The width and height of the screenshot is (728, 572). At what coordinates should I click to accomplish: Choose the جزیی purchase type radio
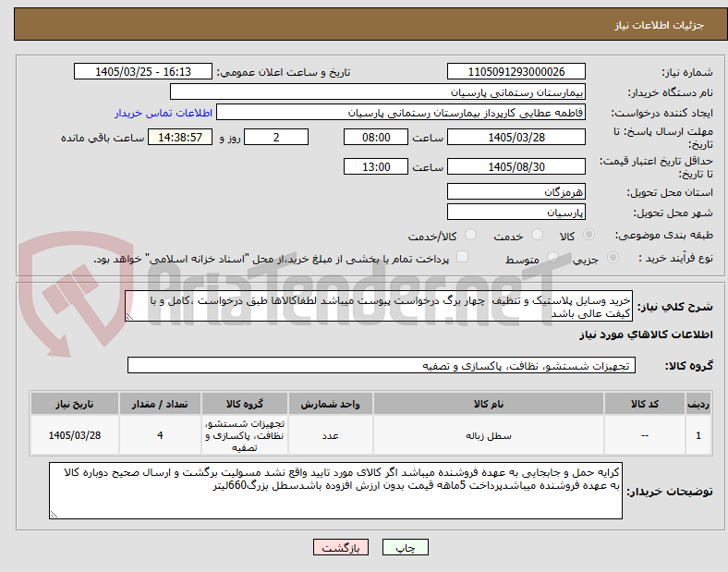[x=613, y=258]
